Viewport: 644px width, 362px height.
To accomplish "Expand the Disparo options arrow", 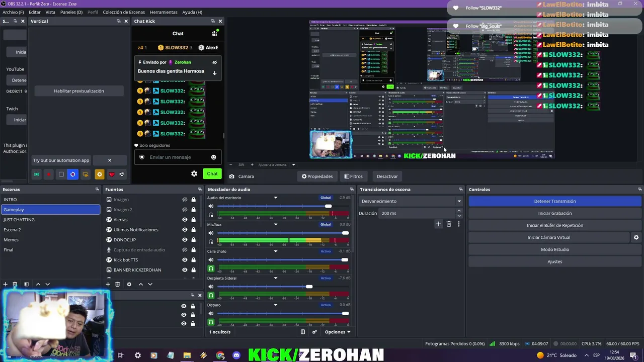I will point(275,305).
